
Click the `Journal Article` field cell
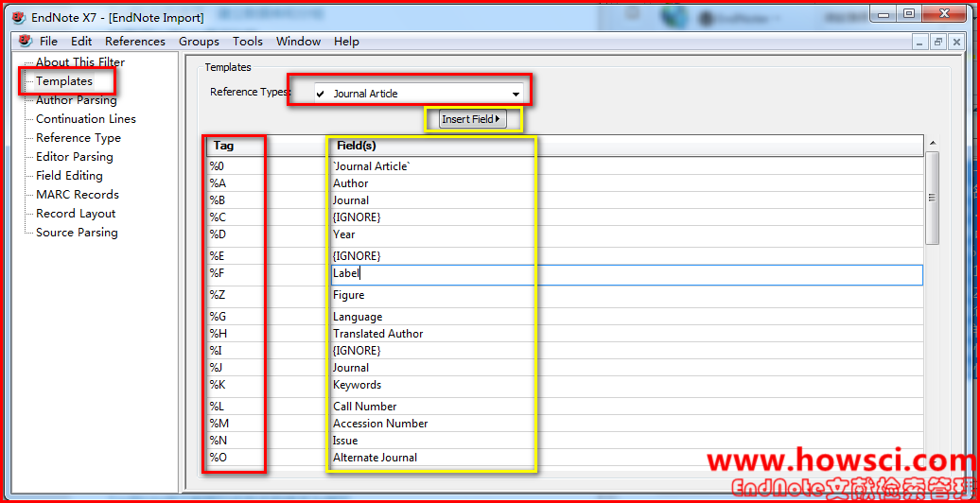click(x=627, y=166)
